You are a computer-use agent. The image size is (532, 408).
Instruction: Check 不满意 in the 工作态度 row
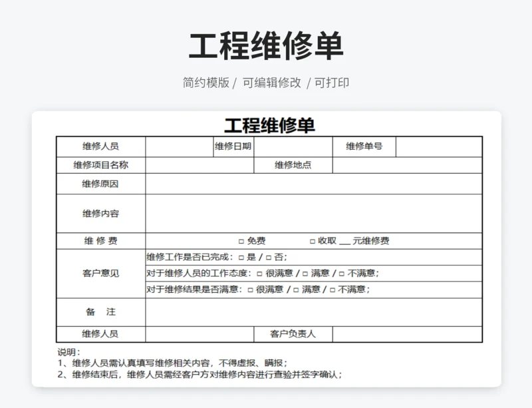tap(342, 274)
